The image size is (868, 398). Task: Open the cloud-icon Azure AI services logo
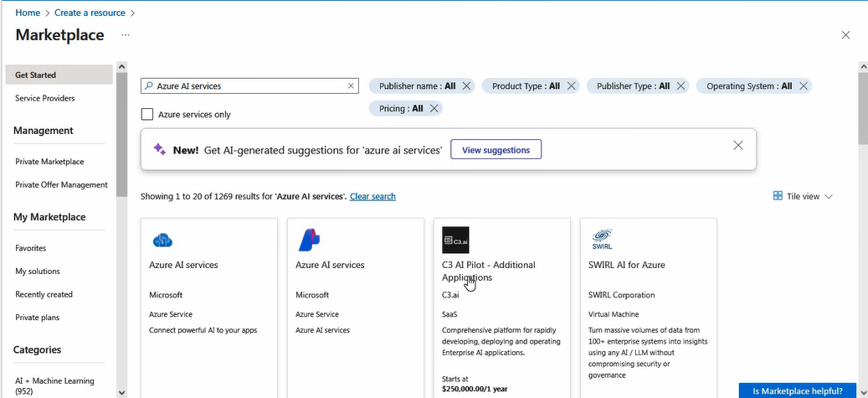(x=162, y=240)
